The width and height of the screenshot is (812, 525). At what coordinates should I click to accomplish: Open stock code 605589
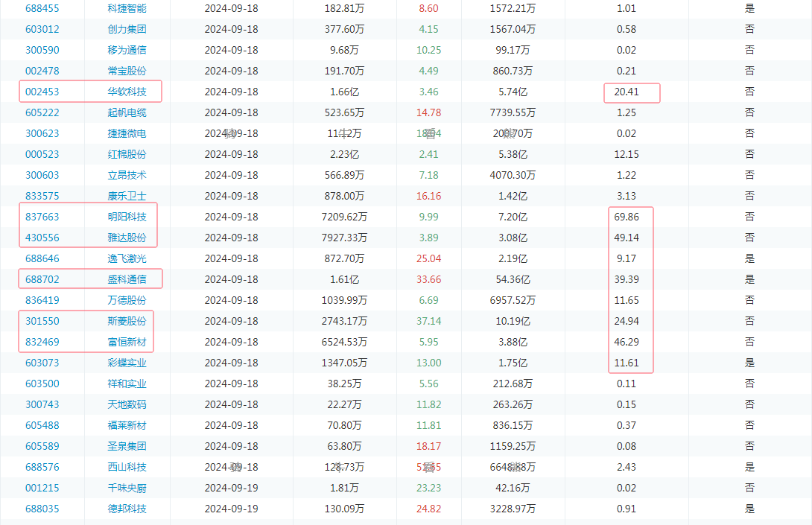click(x=42, y=446)
